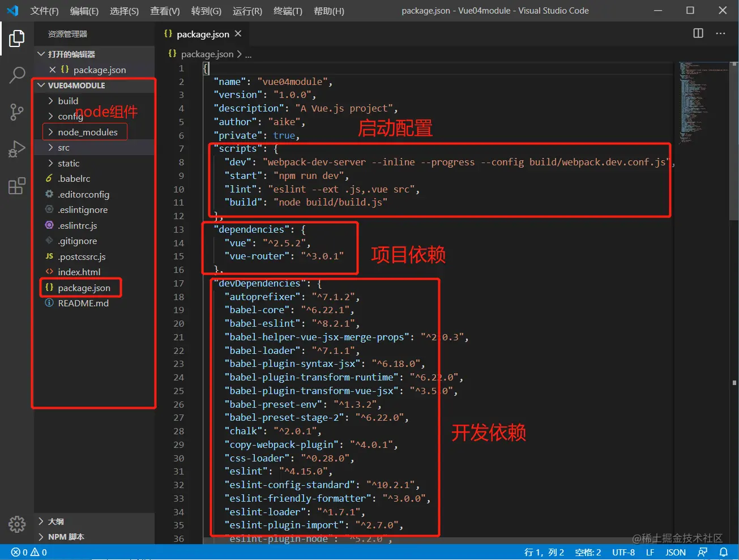Open the 帮助(H) menu
This screenshot has height=560, width=739.
tap(329, 11)
